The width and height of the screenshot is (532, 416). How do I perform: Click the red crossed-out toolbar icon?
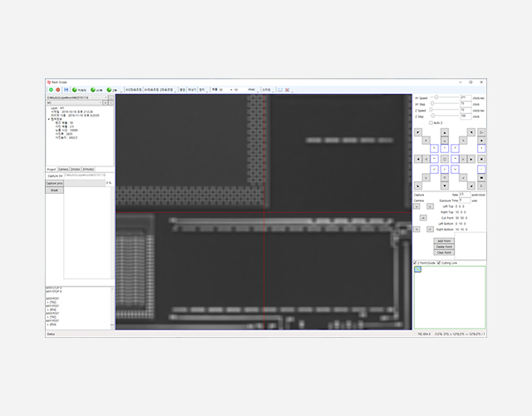[287, 90]
